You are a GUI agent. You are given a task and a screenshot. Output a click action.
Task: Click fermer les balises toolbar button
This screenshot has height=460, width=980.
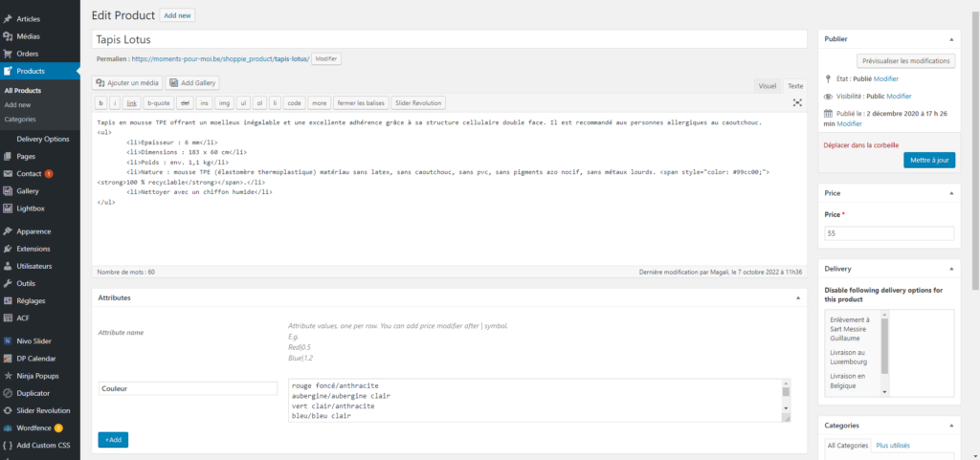(362, 102)
